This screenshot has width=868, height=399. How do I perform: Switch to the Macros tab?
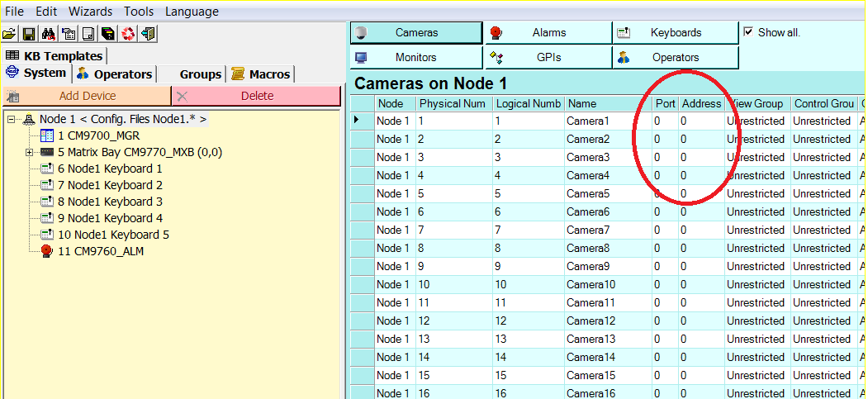[261, 74]
